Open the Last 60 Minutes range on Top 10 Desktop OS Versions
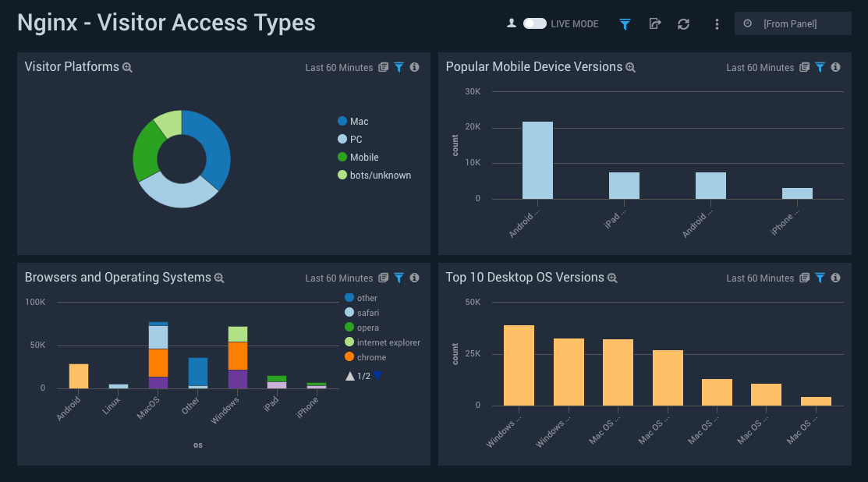This screenshot has width=868, height=482. tap(760, 278)
